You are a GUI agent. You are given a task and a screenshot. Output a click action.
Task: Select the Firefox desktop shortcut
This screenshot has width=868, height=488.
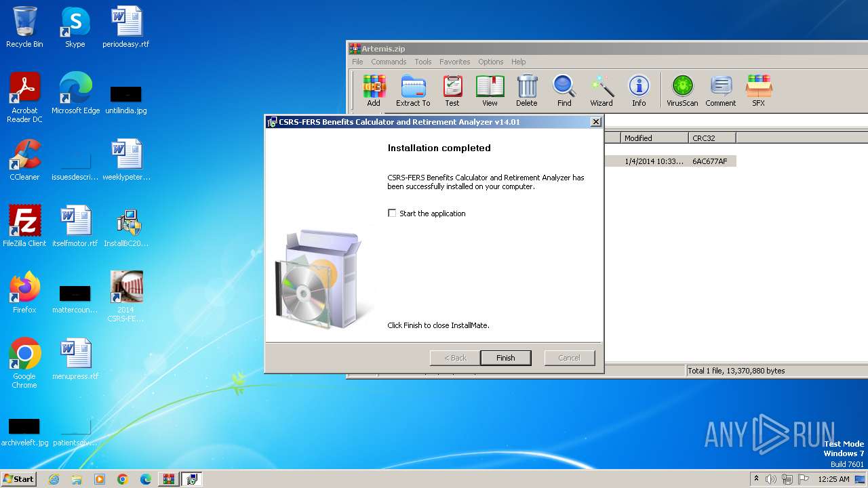point(24,293)
